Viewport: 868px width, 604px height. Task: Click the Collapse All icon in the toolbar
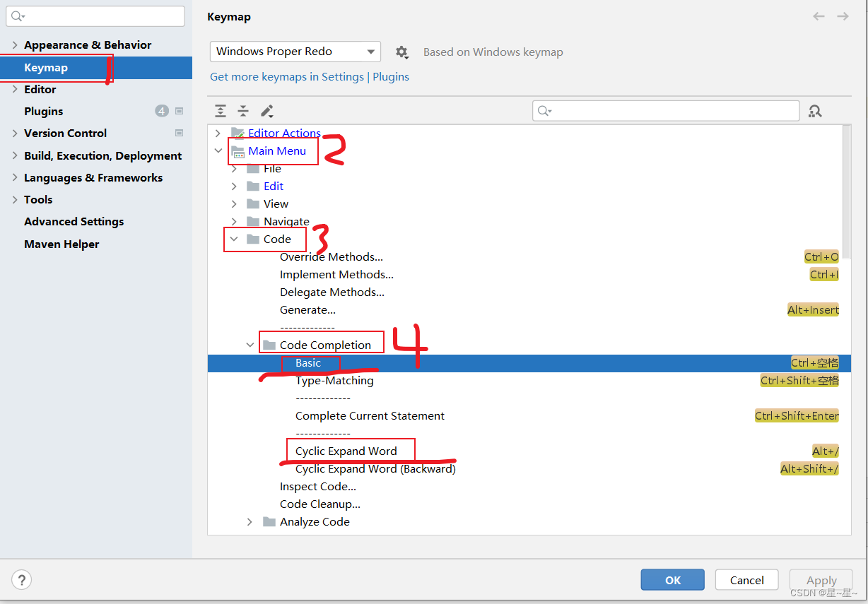(242, 111)
